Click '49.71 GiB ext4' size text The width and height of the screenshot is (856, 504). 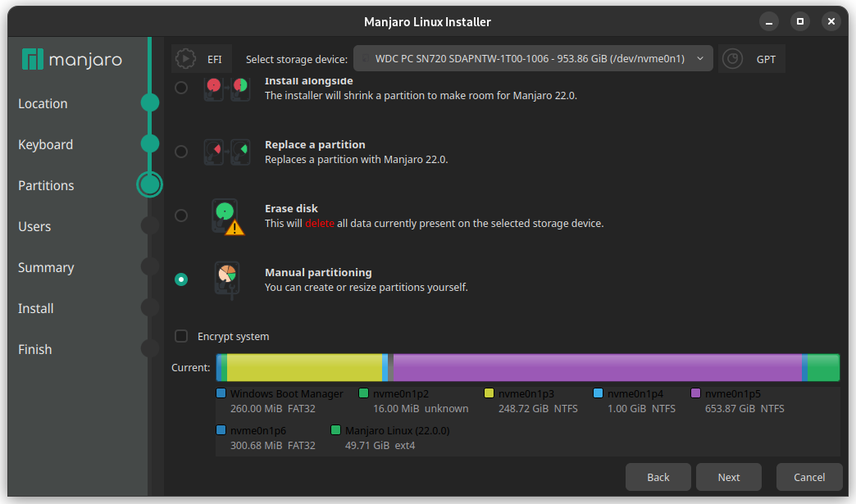coord(380,446)
